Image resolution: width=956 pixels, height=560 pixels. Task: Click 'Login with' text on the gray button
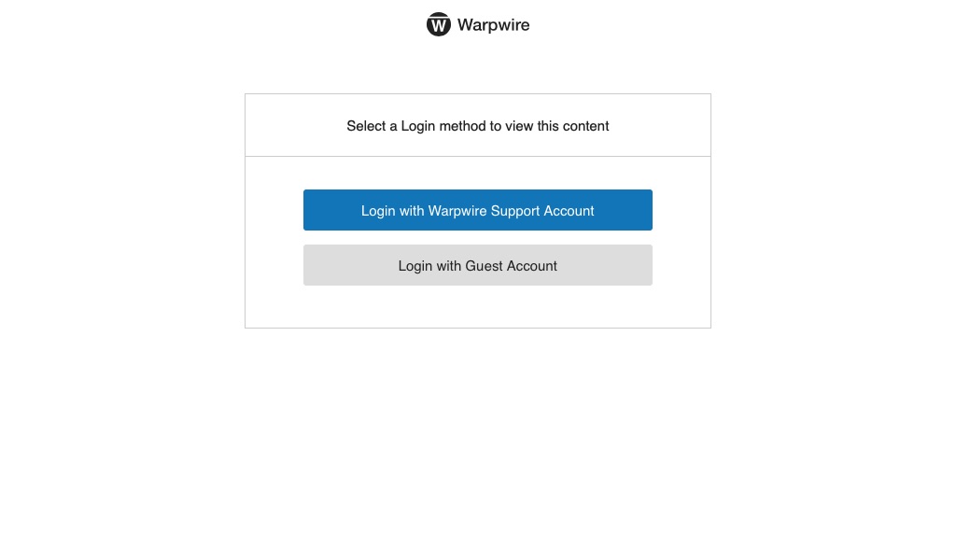point(429,266)
